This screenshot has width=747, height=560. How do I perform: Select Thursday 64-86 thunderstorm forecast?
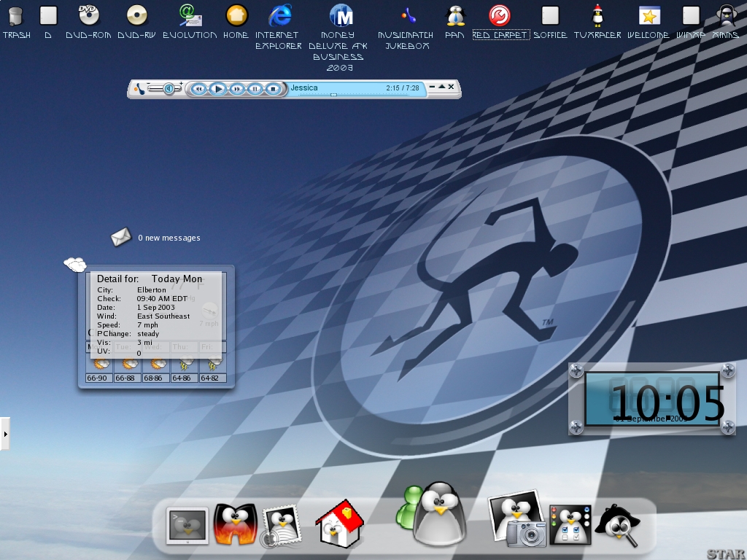point(185,368)
